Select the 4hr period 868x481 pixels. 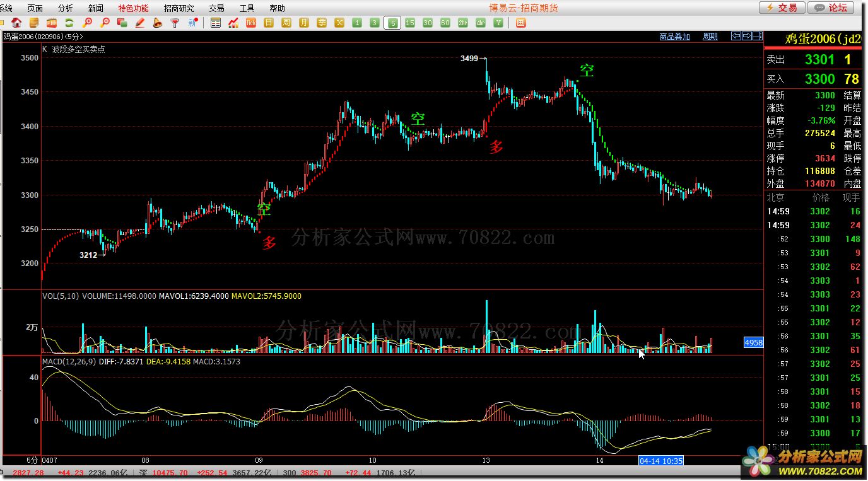481,23
